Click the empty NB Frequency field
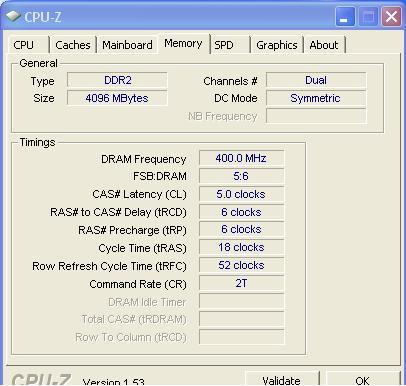The height and width of the screenshot is (386, 406). coord(316,116)
